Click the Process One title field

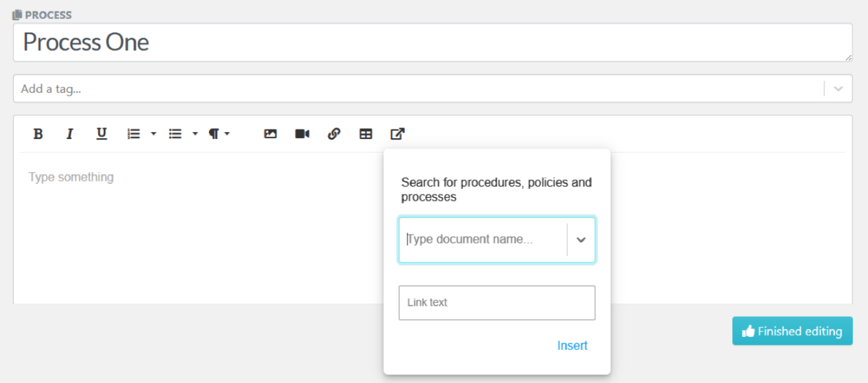point(433,42)
